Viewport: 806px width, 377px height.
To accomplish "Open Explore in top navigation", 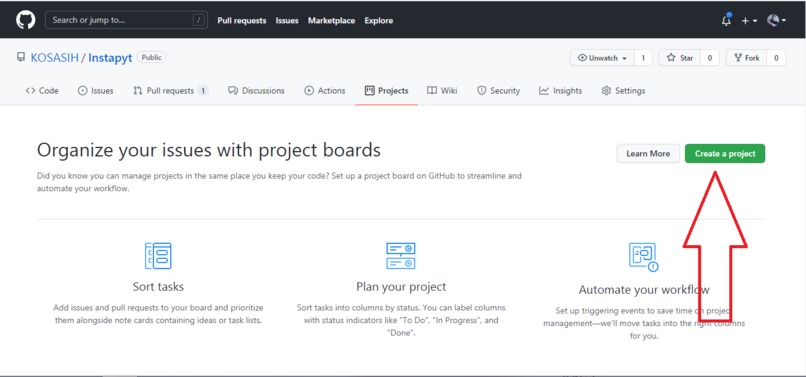I will (379, 21).
